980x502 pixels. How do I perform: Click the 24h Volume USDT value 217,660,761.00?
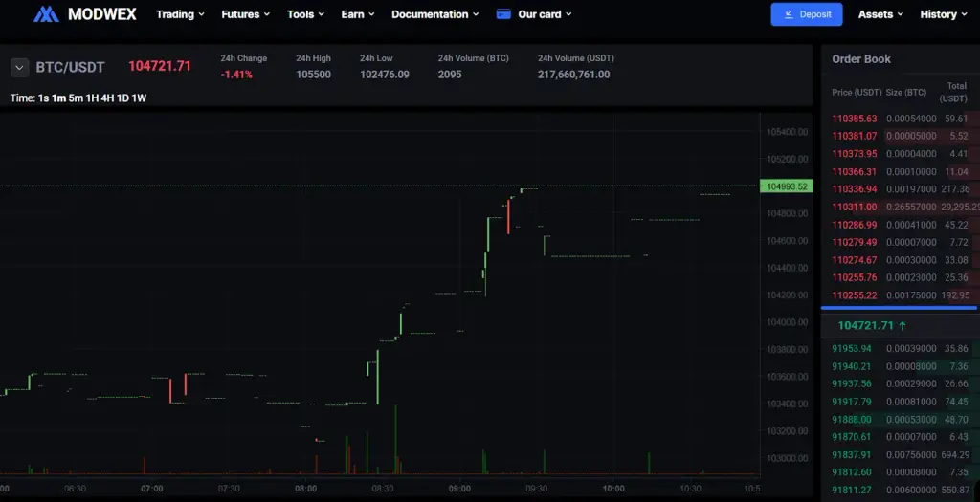[x=574, y=75]
